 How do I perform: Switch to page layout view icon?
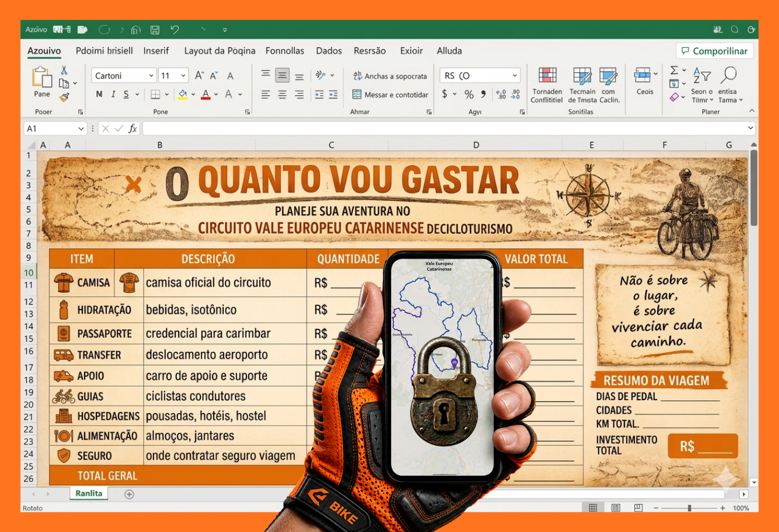(x=615, y=508)
